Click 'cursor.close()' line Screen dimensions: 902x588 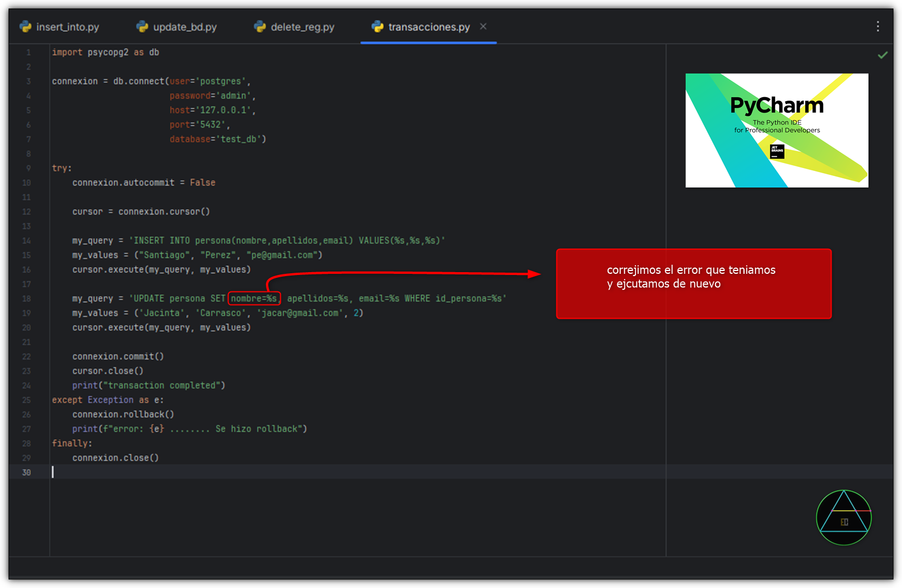coord(108,371)
